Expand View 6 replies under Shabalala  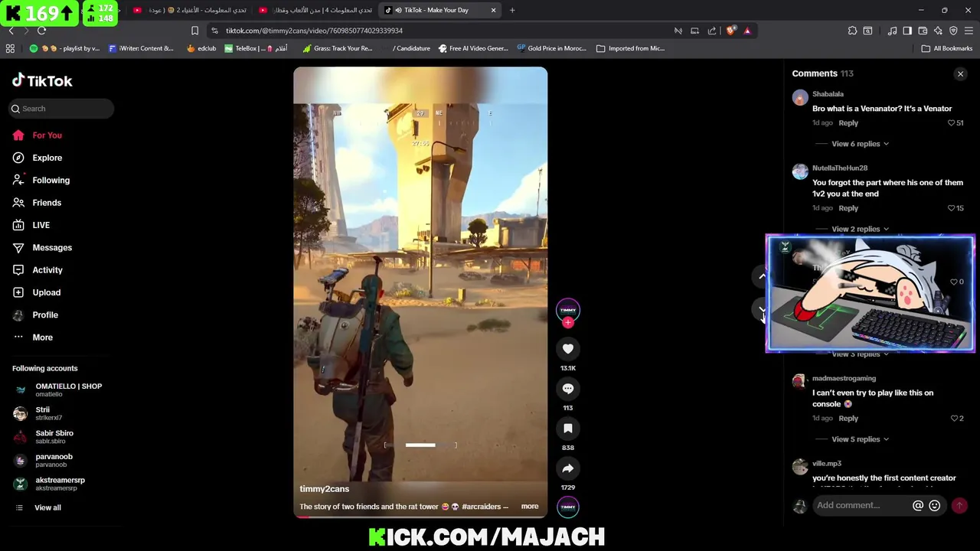tap(860, 144)
